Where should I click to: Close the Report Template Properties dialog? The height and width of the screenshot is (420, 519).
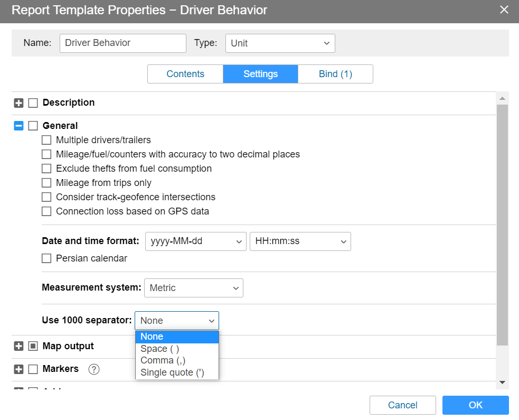[x=504, y=10]
